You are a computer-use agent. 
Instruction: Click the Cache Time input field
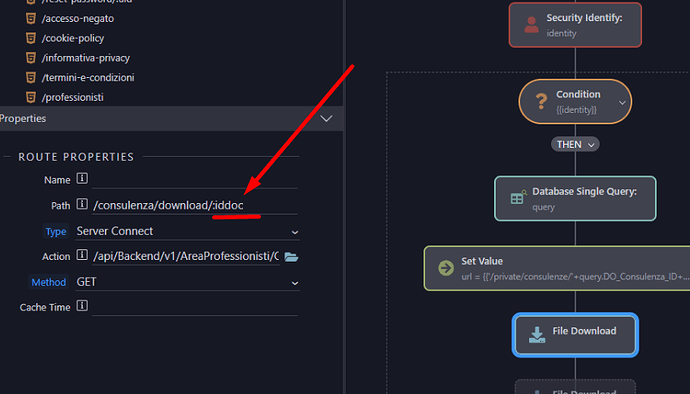195,307
